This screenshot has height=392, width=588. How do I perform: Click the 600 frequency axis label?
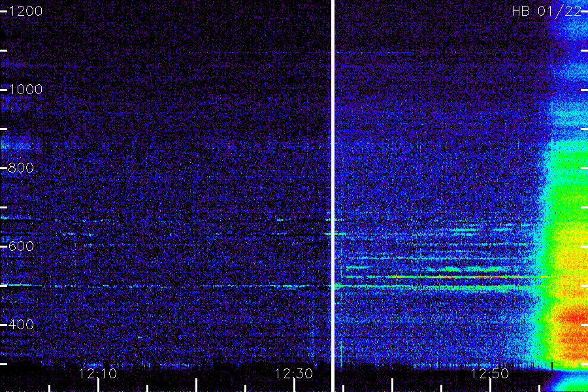[21, 246]
